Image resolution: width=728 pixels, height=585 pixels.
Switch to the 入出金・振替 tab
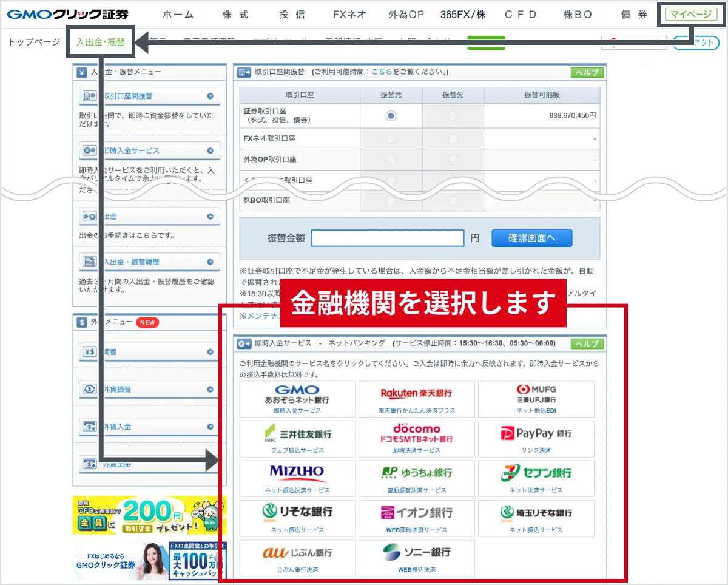pos(100,42)
